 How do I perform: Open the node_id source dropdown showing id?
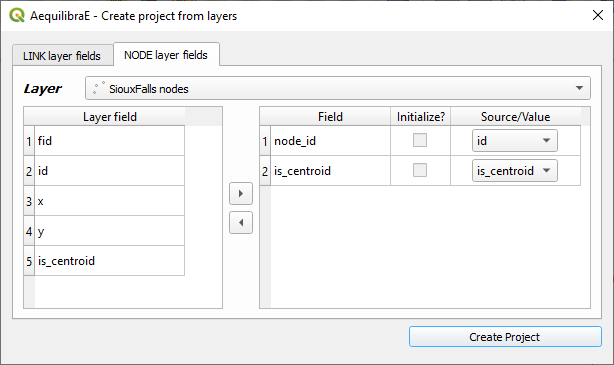(515, 141)
